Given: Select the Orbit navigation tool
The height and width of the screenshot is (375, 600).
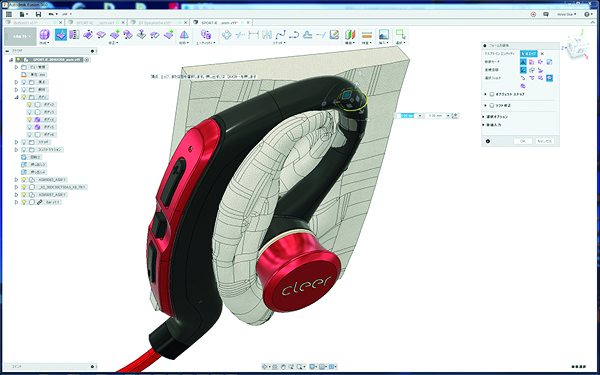Looking at the screenshot, I should pos(265,367).
